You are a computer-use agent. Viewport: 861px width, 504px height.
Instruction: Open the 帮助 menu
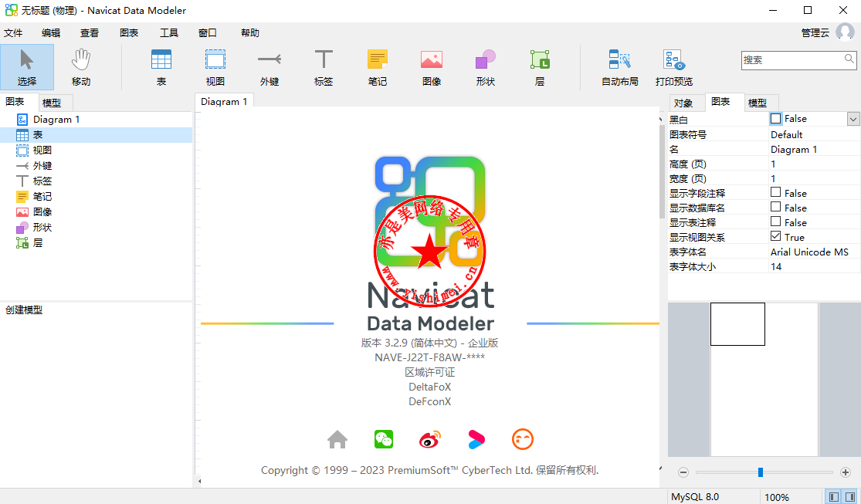coord(250,33)
